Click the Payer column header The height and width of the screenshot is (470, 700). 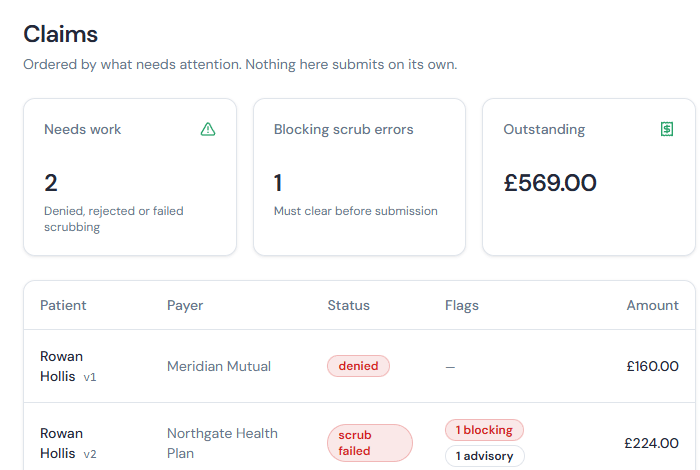pyautogui.click(x=185, y=305)
